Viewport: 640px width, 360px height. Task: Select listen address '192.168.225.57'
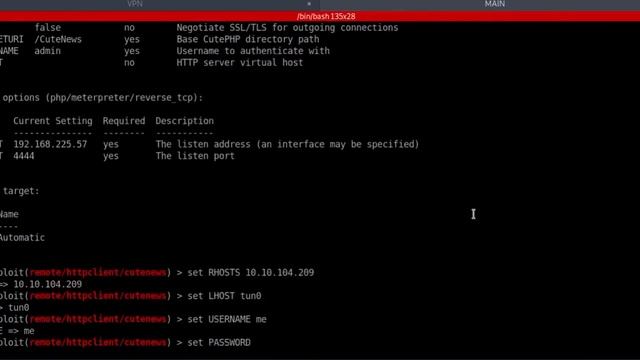50,144
